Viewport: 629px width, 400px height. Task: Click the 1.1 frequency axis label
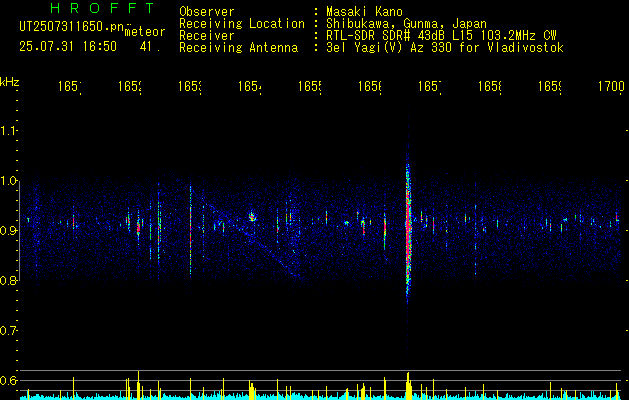[x=8, y=130]
